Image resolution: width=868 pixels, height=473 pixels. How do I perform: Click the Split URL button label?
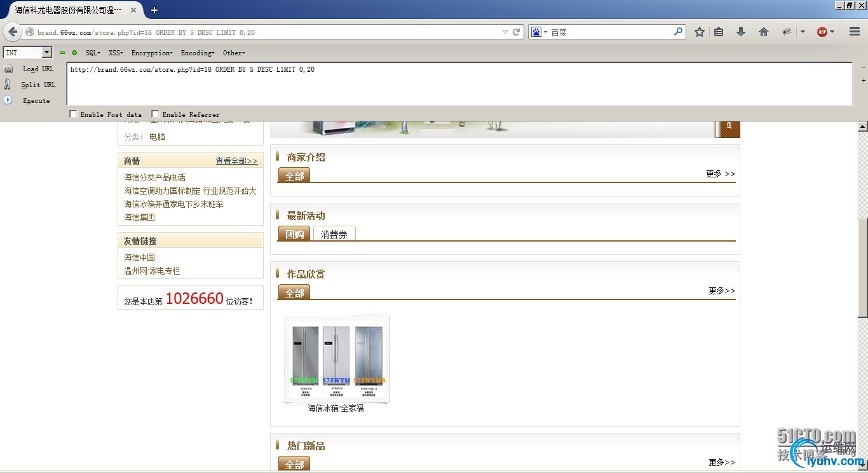point(38,85)
